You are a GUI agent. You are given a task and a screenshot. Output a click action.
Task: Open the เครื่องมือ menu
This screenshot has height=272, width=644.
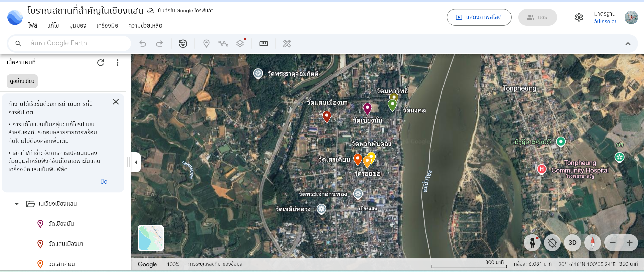[x=107, y=25]
